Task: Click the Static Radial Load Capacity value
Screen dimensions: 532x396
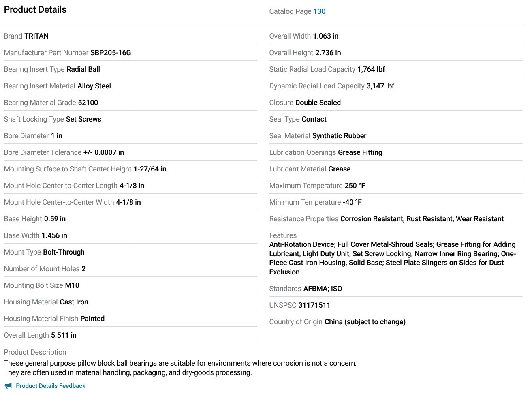Action: tap(371, 69)
